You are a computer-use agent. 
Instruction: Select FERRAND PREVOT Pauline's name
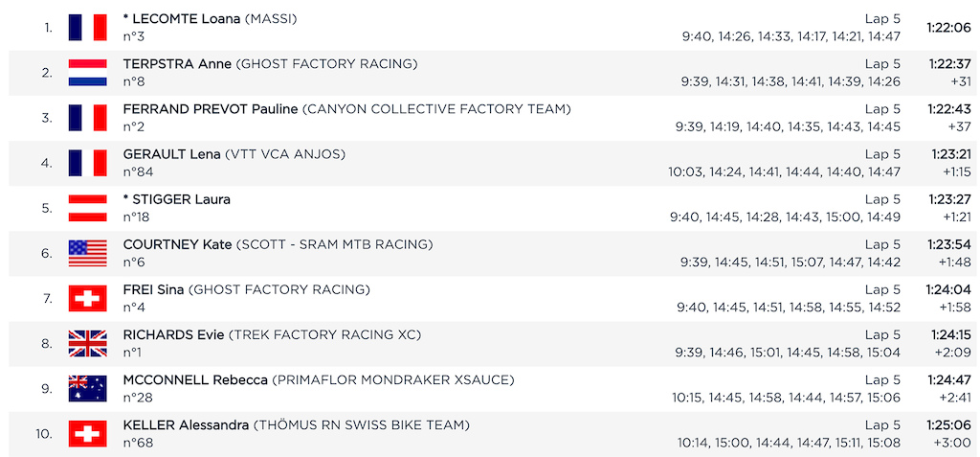pyautogui.click(x=211, y=109)
